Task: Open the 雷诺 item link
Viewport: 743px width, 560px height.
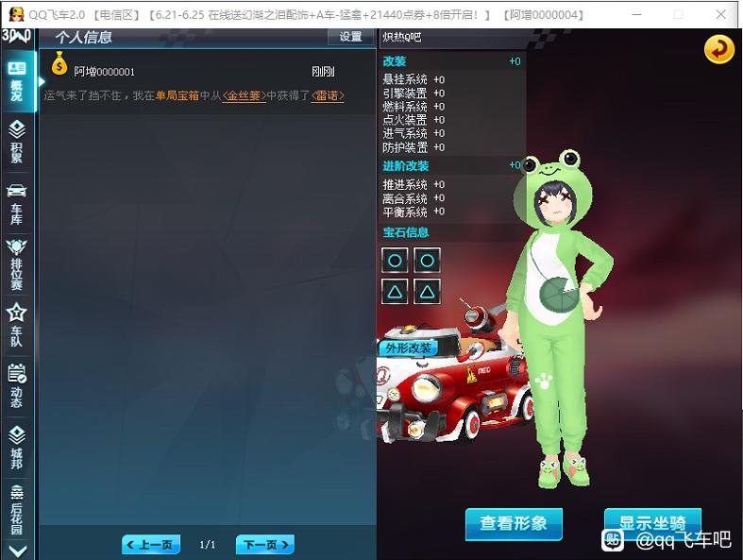Action: click(x=328, y=95)
